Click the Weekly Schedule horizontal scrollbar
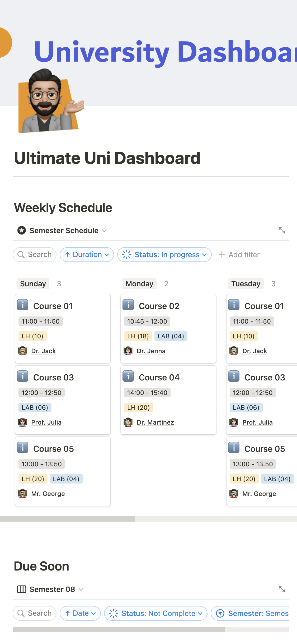Viewport: 297px width, 644px height. 68,519
